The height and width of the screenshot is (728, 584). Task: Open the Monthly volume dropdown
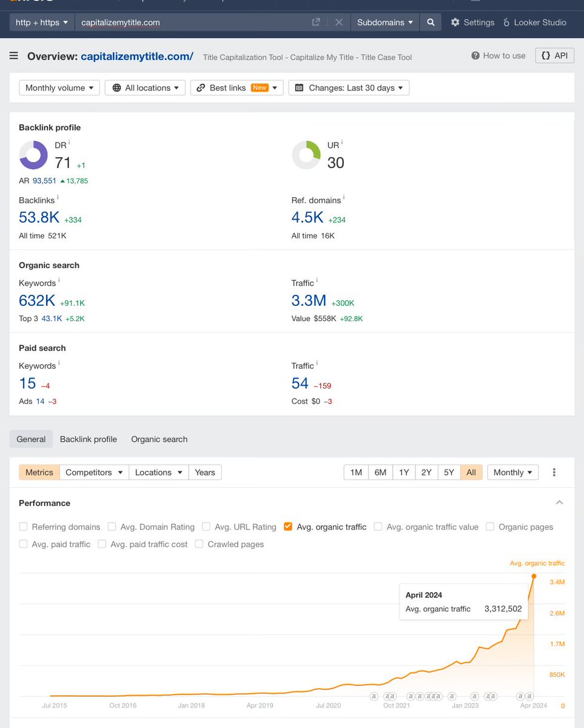click(x=59, y=88)
